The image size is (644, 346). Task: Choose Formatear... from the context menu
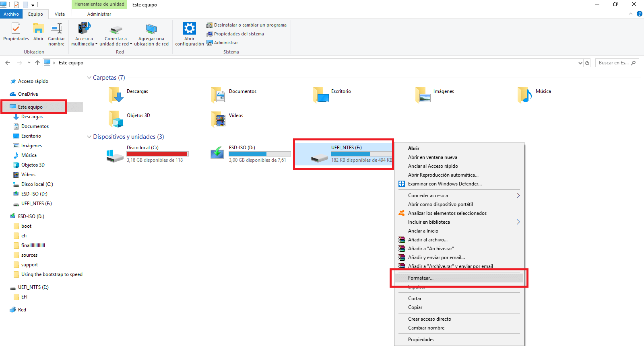click(459, 278)
